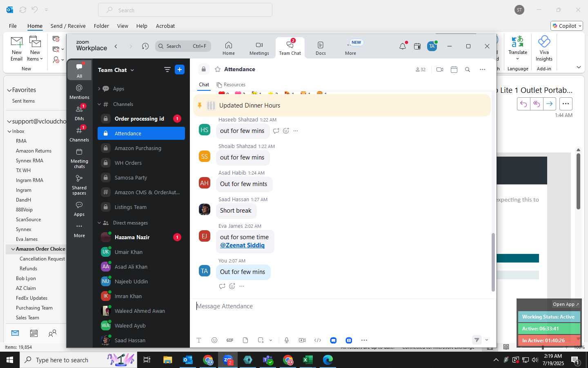The height and width of the screenshot is (368, 588).
Task: Open DMs in the Zoom sidebar
Action: 79,113
